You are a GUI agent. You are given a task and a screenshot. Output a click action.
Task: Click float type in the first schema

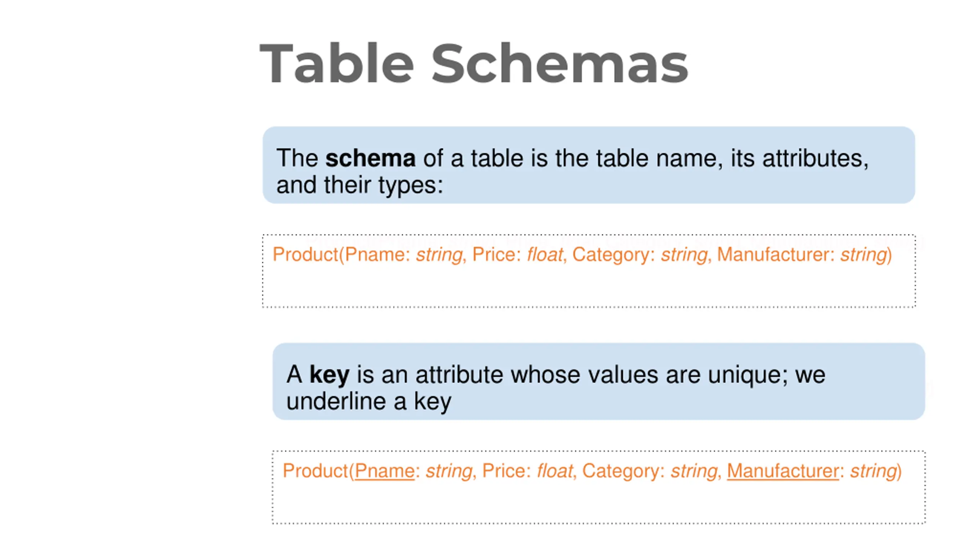(545, 254)
